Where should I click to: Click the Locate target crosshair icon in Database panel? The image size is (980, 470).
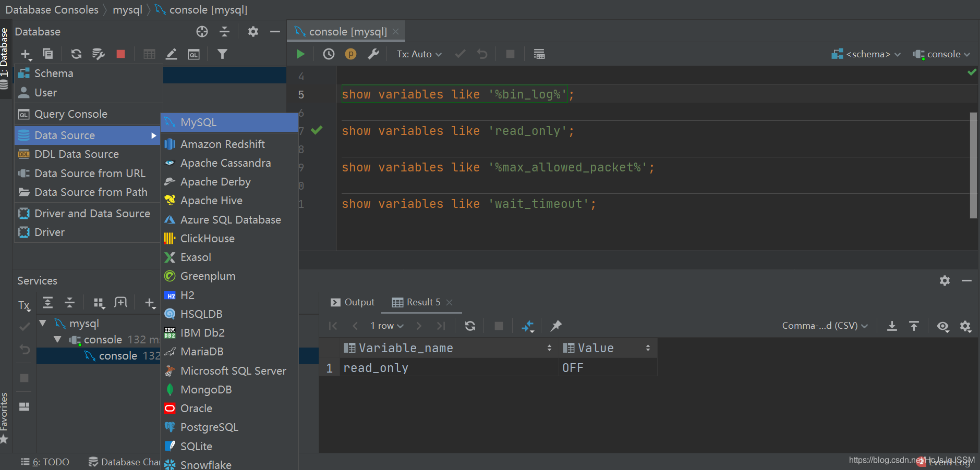pyautogui.click(x=202, y=32)
